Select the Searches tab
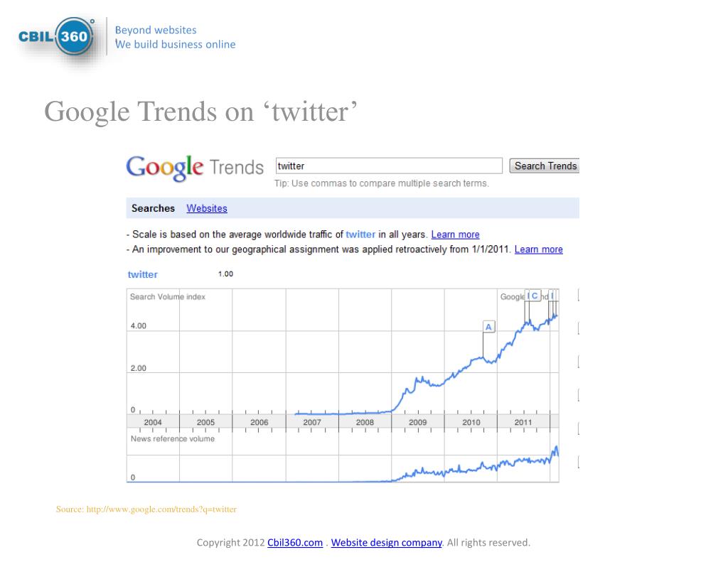This screenshot has height=562, width=728. [x=153, y=208]
